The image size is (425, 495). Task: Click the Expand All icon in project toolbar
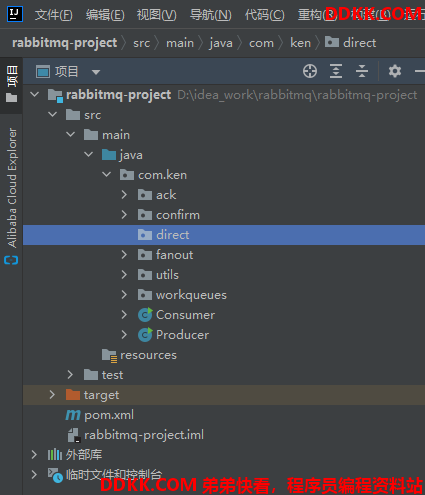pos(336,71)
